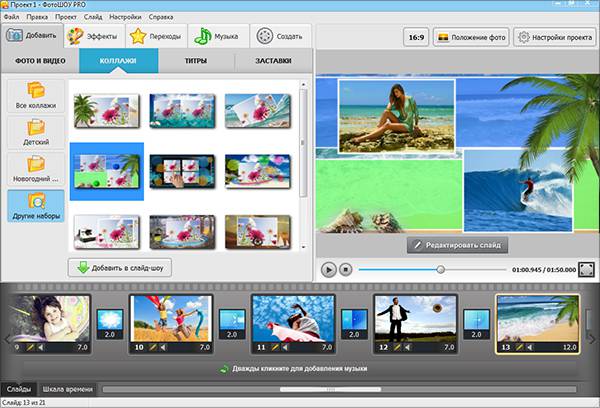Screen dimensions: 600x408
Task: Open Настройки menu
Action: click(x=125, y=17)
